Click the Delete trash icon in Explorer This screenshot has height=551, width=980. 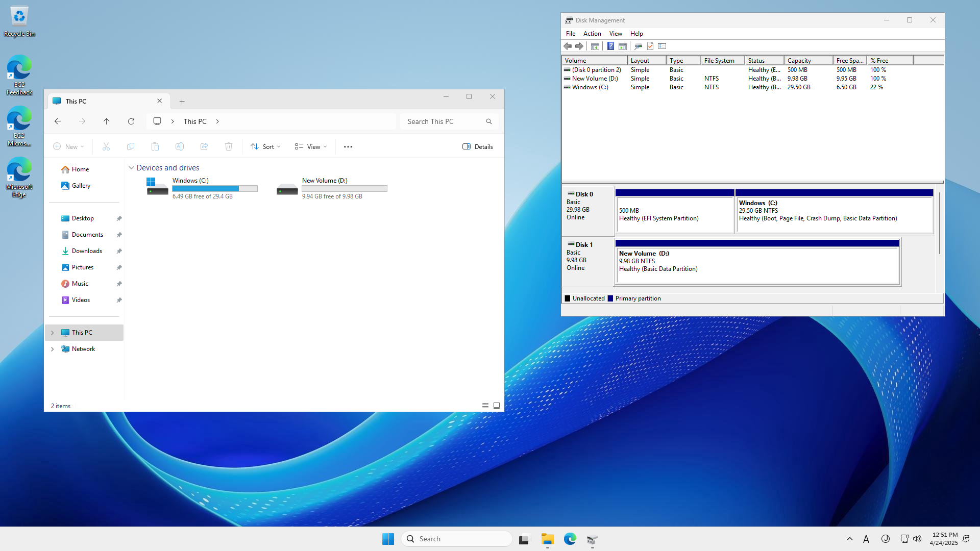pos(229,147)
